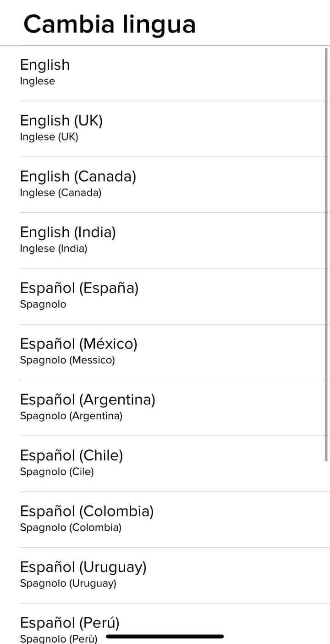The image size is (330, 644).
Task: Choose the English (UK) language option
Action: pos(61,121)
